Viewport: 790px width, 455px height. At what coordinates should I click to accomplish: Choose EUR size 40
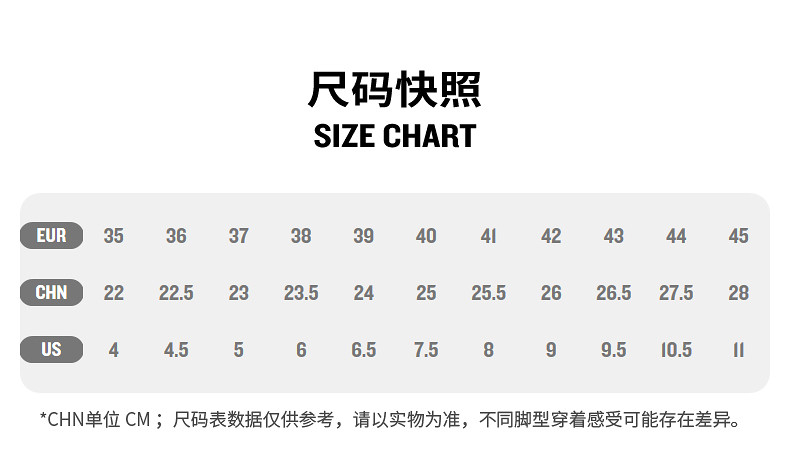[426, 236]
